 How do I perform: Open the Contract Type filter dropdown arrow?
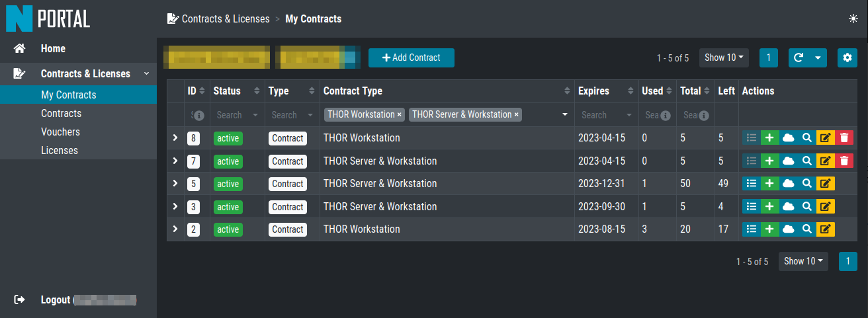[564, 115]
